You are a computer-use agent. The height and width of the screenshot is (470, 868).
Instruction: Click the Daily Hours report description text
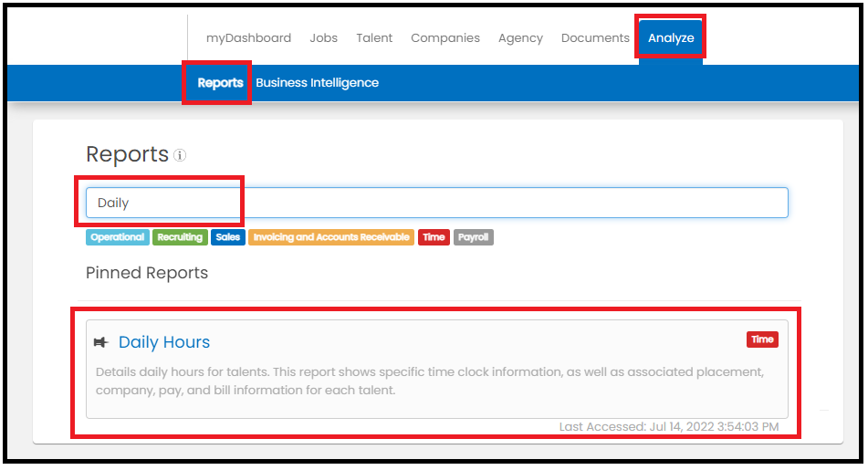pos(430,381)
